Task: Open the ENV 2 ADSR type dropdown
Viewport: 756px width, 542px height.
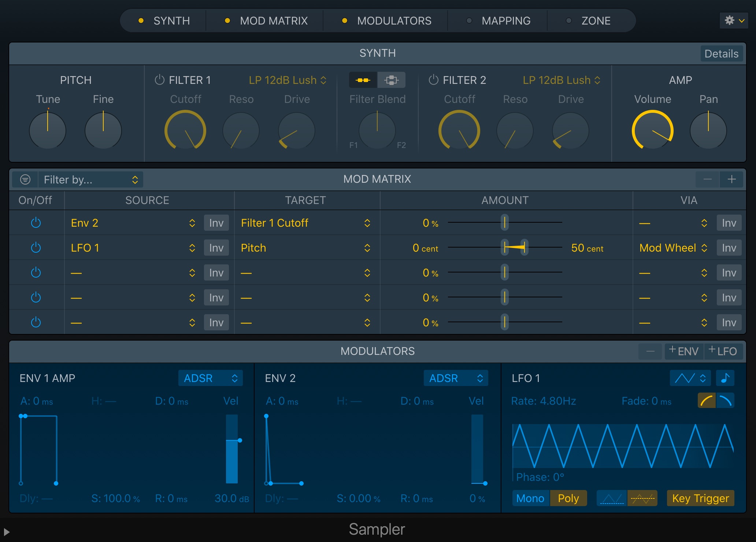Action: pyautogui.click(x=456, y=378)
